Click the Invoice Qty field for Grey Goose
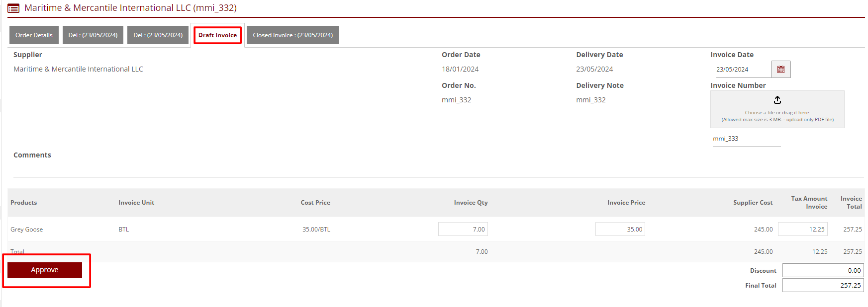The height and width of the screenshot is (307, 868). pyautogui.click(x=463, y=229)
